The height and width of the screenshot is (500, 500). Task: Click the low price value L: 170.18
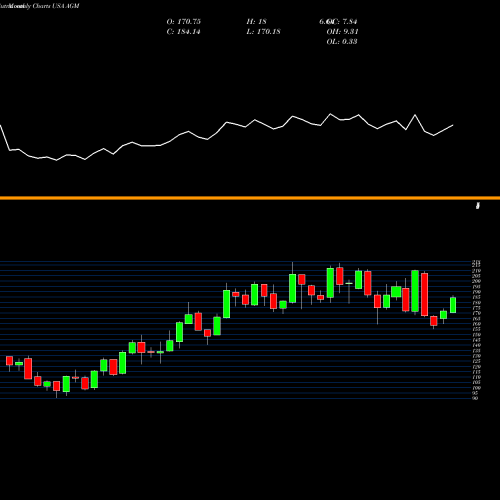[263, 32]
